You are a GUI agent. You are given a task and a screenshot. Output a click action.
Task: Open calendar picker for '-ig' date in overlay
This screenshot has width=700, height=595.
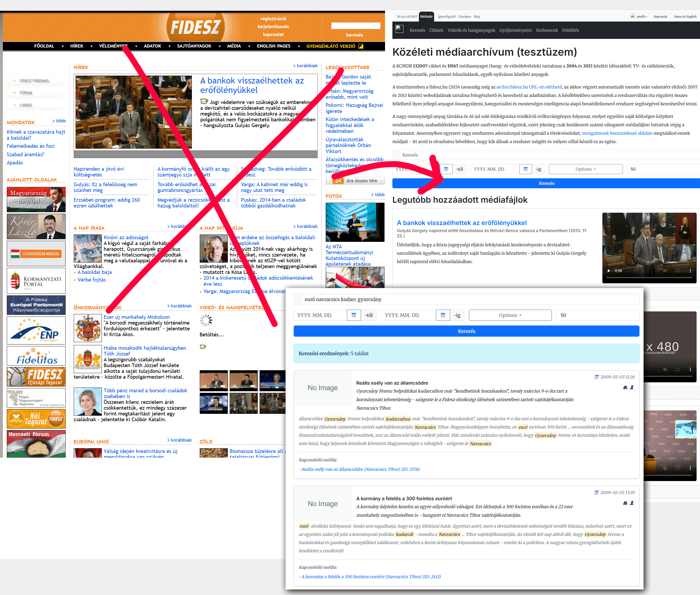coord(443,315)
